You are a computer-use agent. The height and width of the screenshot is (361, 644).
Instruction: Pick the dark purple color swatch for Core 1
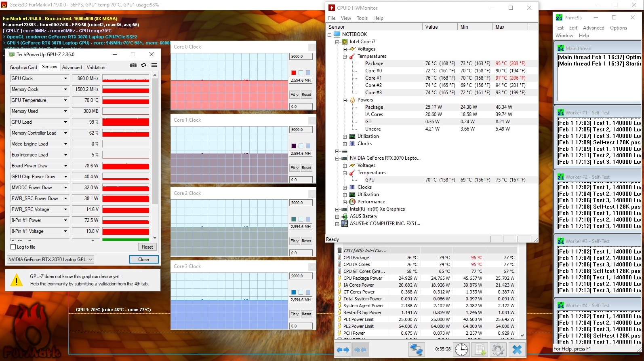coord(294,146)
